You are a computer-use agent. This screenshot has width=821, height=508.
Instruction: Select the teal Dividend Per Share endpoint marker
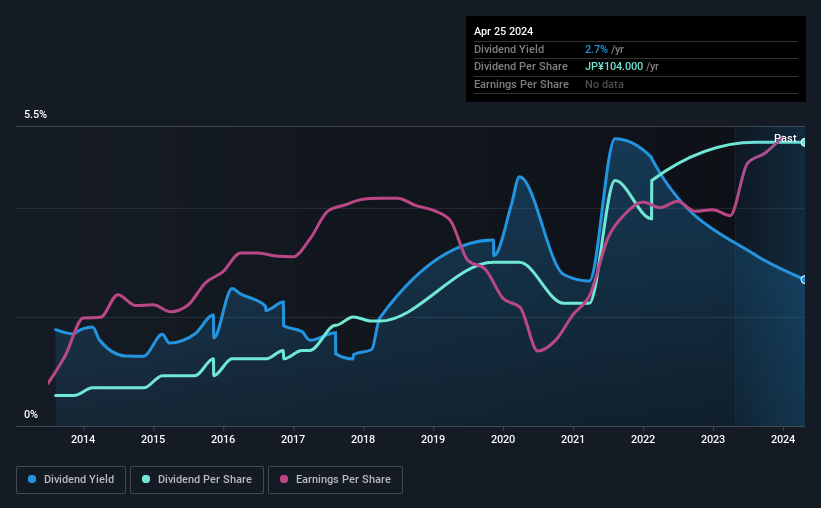click(804, 142)
